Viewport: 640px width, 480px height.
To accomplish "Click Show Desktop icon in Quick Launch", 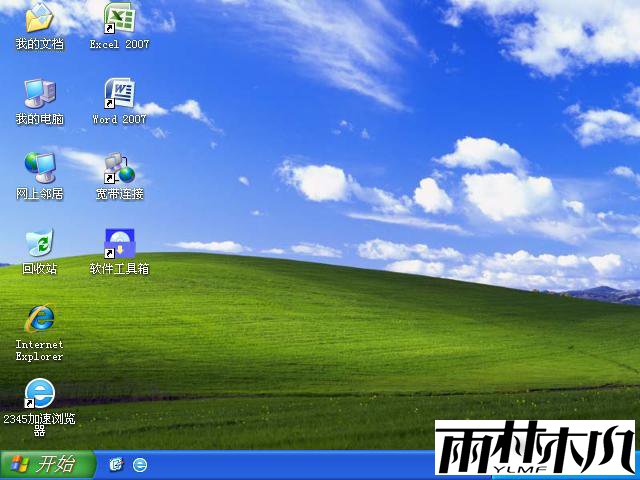I will click(x=116, y=465).
